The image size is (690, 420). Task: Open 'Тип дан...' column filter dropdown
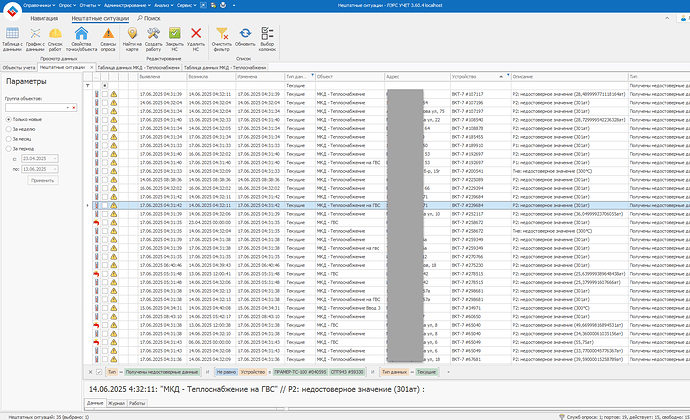pyautogui.click(x=312, y=75)
